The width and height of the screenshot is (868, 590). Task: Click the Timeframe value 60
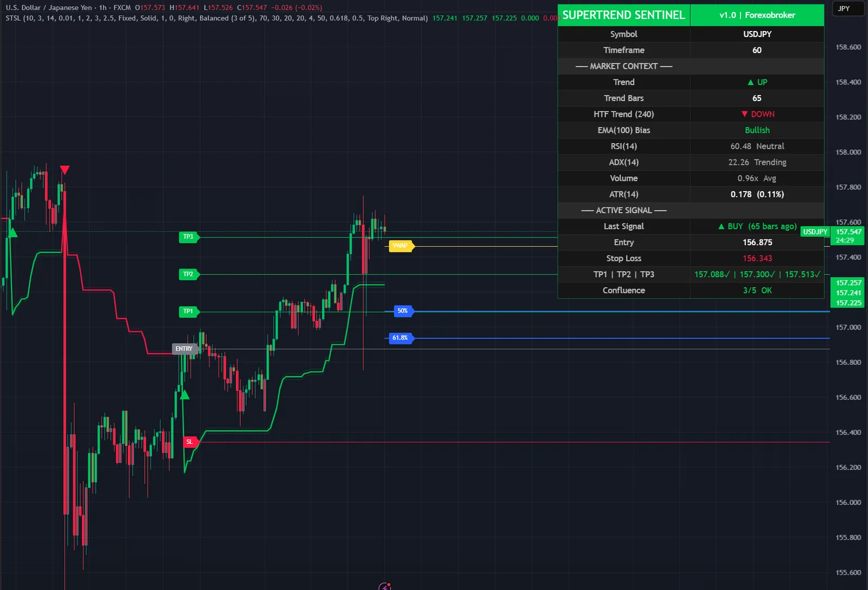coord(757,50)
